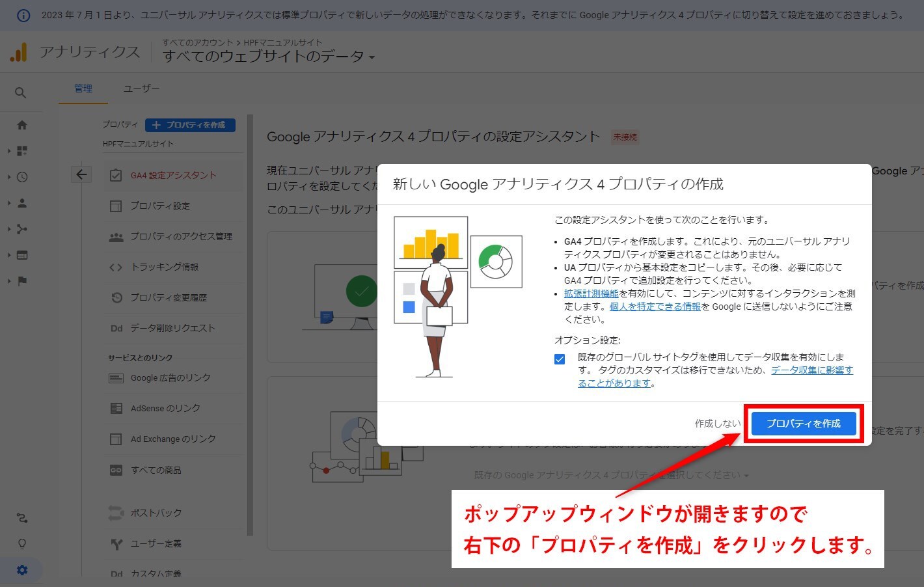Select データ削除リクエスト menu item
Screen dimensions: 924x587
click(173, 328)
